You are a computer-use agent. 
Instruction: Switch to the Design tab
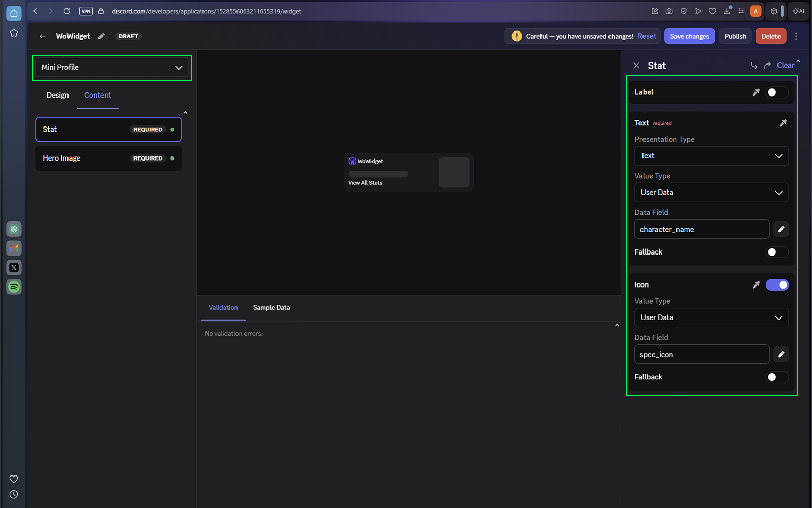pyautogui.click(x=58, y=96)
